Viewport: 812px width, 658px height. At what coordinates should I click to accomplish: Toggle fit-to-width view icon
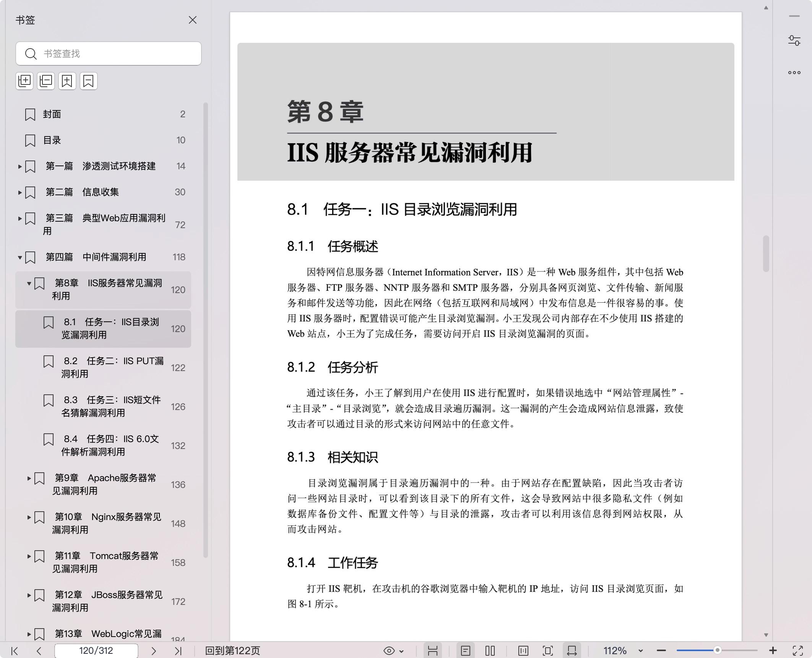coord(572,651)
